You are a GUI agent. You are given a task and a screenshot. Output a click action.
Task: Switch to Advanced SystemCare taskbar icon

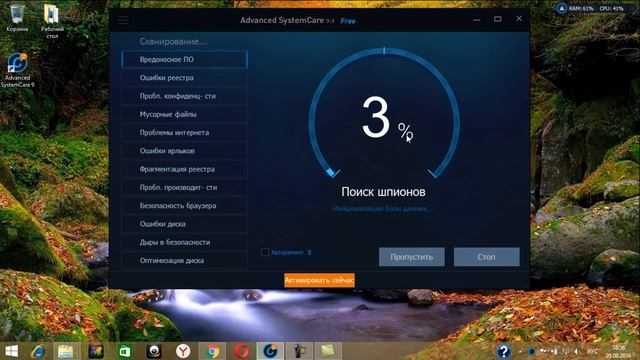click(270, 351)
